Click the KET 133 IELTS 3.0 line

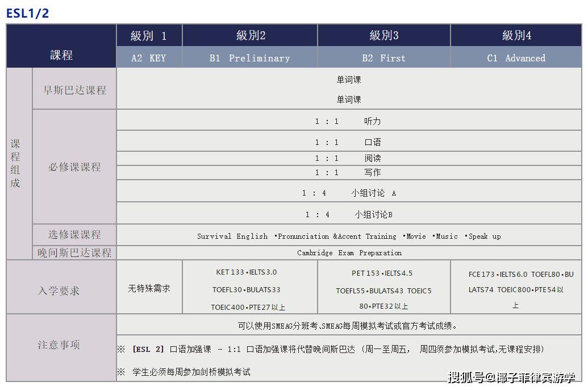point(247,272)
